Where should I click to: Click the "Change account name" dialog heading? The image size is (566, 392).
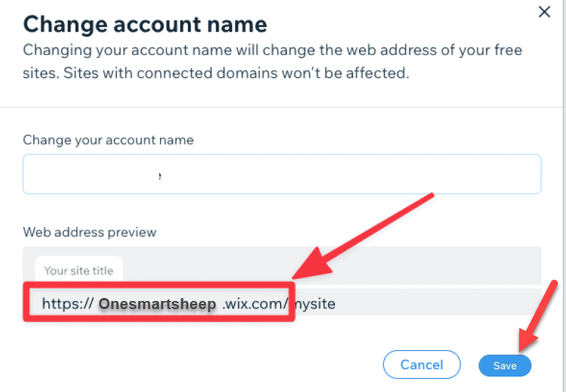[145, 24]
